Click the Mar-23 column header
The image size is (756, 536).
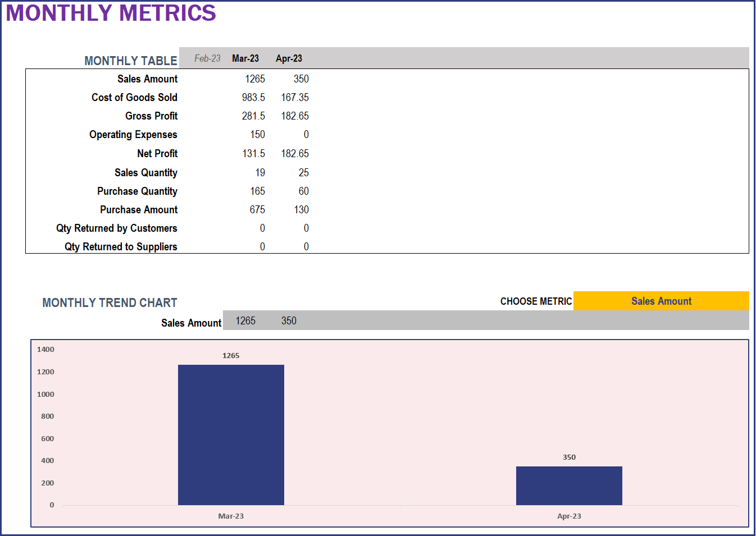[x=245, y=58]
